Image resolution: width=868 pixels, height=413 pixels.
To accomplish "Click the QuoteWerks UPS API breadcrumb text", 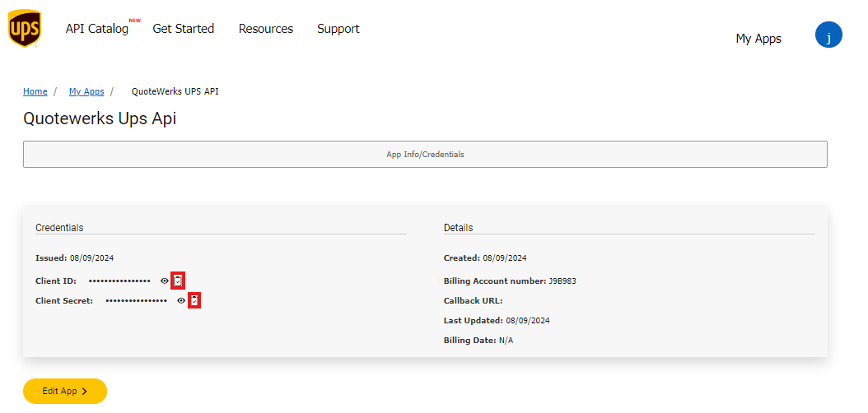I will tap(175, 91).
